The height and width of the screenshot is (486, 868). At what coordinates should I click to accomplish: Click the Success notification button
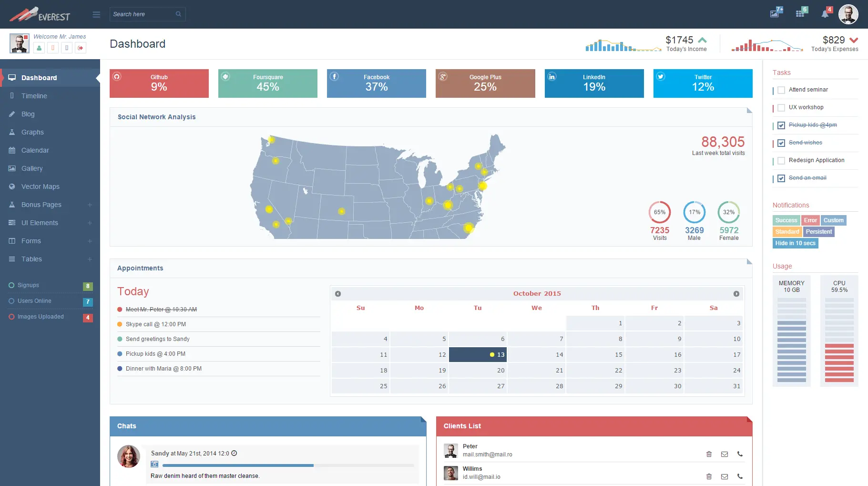click(x=786, y=220)
